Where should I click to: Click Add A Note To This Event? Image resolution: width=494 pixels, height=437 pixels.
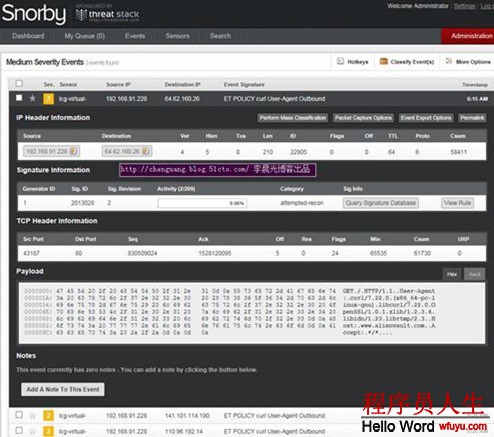[63, 389]
